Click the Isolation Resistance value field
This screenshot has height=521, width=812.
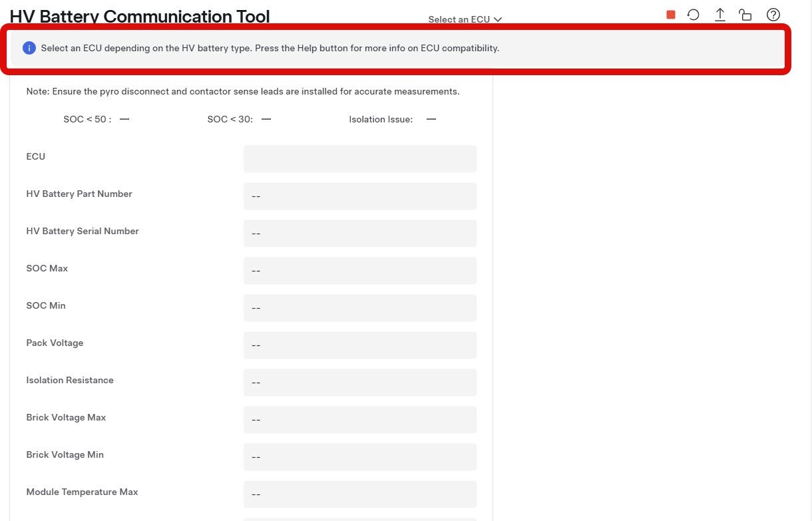click(359, 383)
